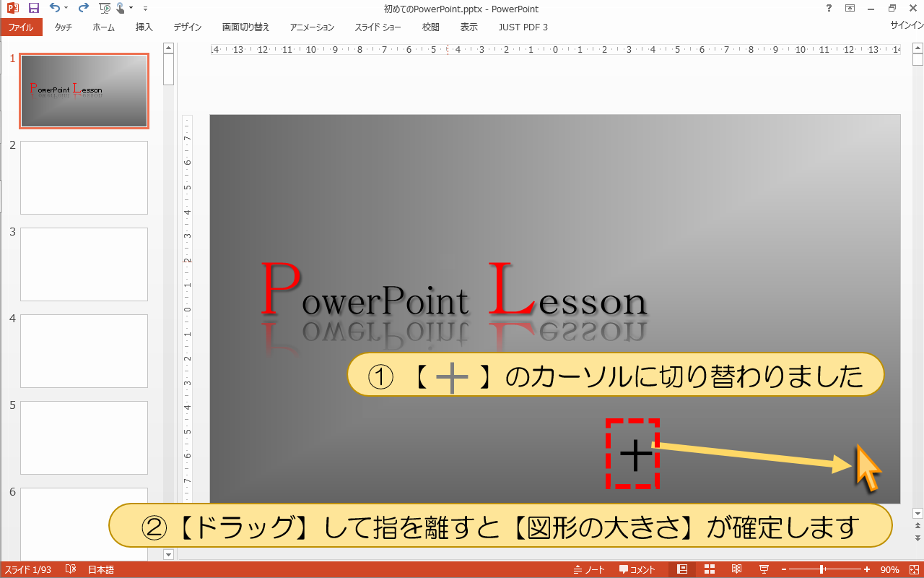Select slide 4 thumbnail
The image size is (924, 578).
click(84, 351)
